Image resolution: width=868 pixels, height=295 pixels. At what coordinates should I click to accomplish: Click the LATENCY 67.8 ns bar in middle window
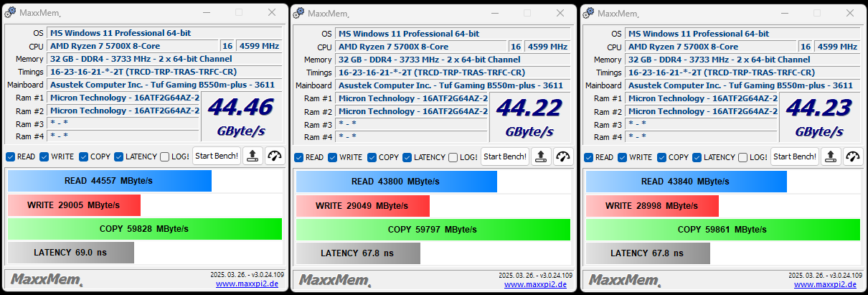[358, 253]
